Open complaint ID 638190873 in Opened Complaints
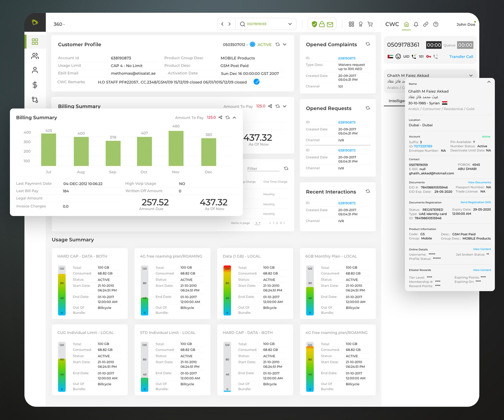 (x=347, y=58)
